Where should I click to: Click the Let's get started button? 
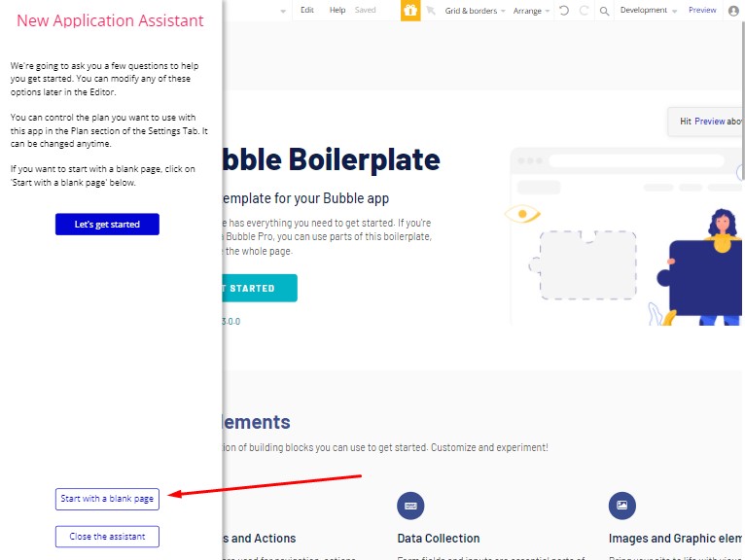107,225
